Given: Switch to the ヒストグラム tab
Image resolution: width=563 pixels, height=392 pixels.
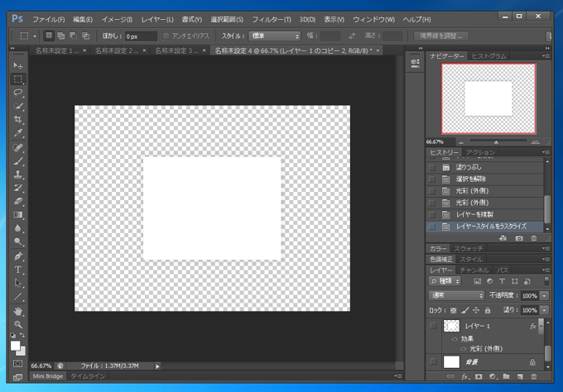Looking at the screenshot, I should 488,56.
